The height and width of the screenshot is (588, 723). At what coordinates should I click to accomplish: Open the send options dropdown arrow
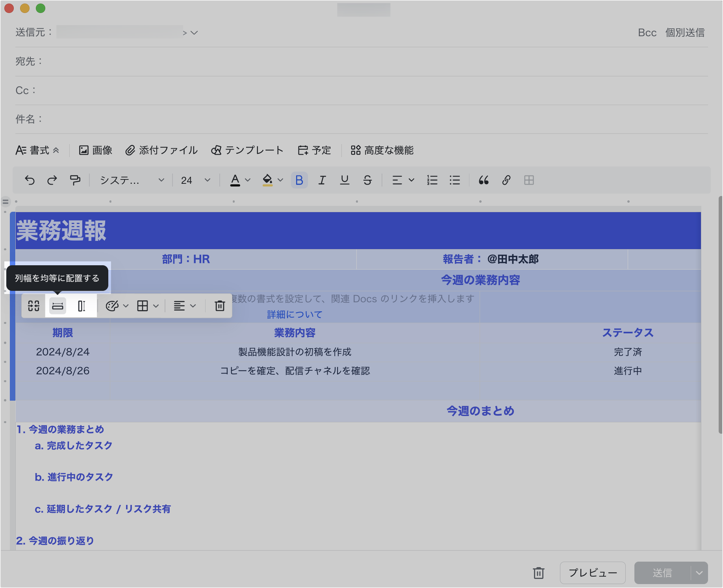tap(699, 573)
